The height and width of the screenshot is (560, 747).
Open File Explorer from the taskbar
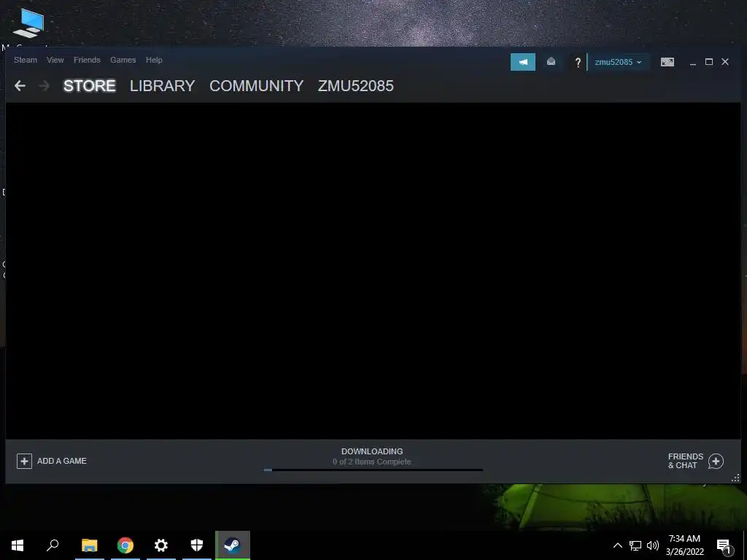point(90,545)
